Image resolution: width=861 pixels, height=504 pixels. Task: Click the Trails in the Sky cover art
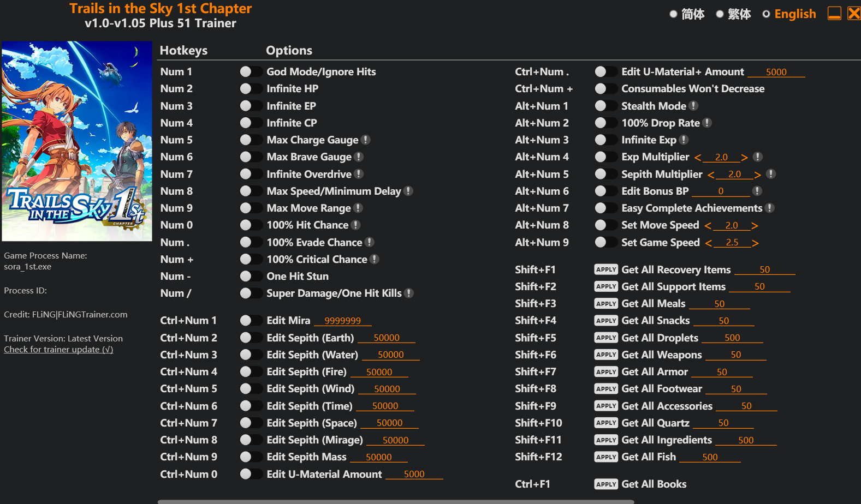pos(77,141)
